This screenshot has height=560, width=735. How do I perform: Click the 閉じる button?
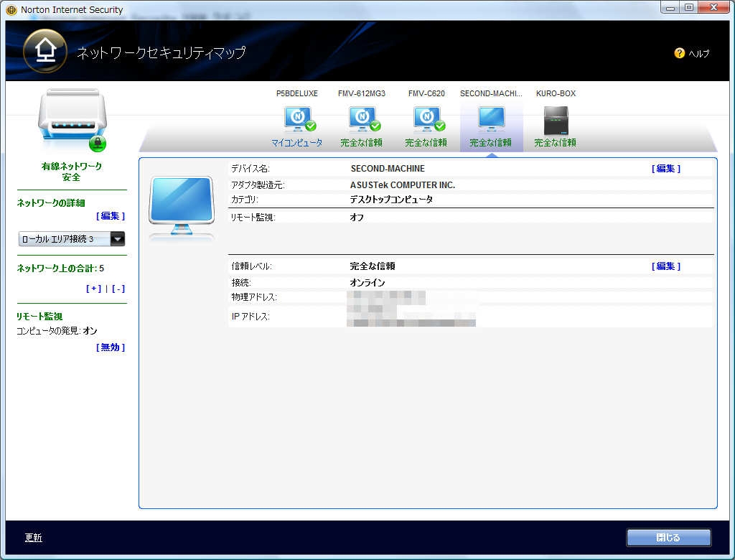point(668,538)
